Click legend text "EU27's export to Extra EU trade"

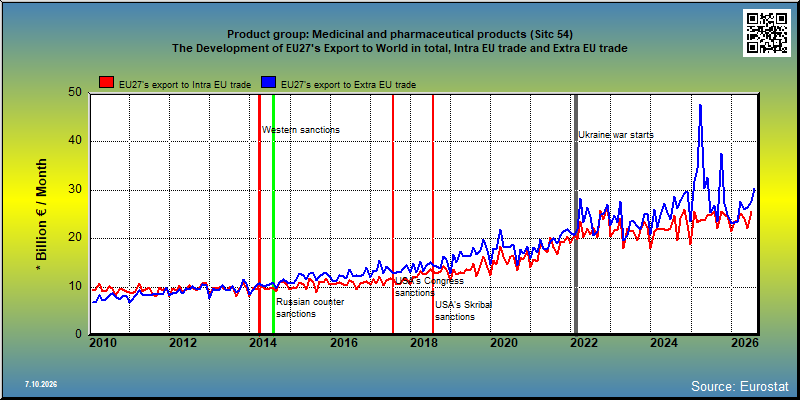click(348, 85)
